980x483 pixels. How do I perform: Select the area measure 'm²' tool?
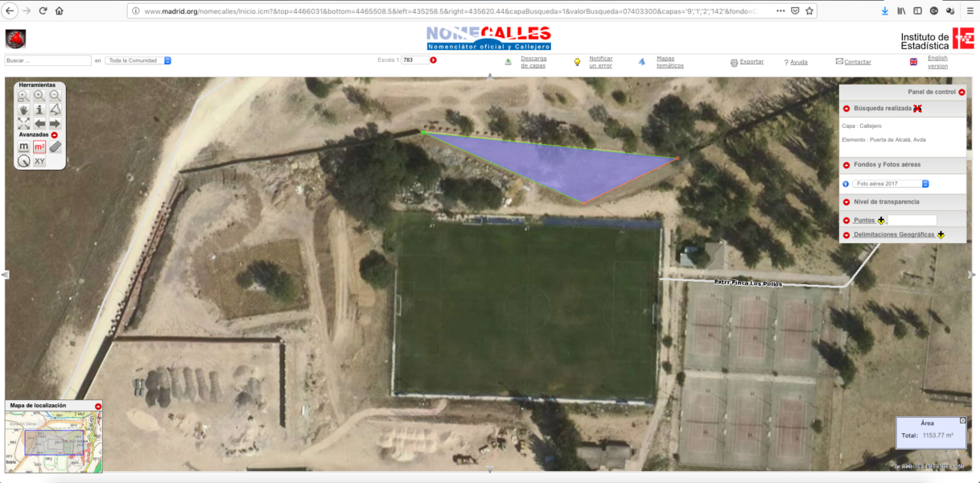[39, 147]
